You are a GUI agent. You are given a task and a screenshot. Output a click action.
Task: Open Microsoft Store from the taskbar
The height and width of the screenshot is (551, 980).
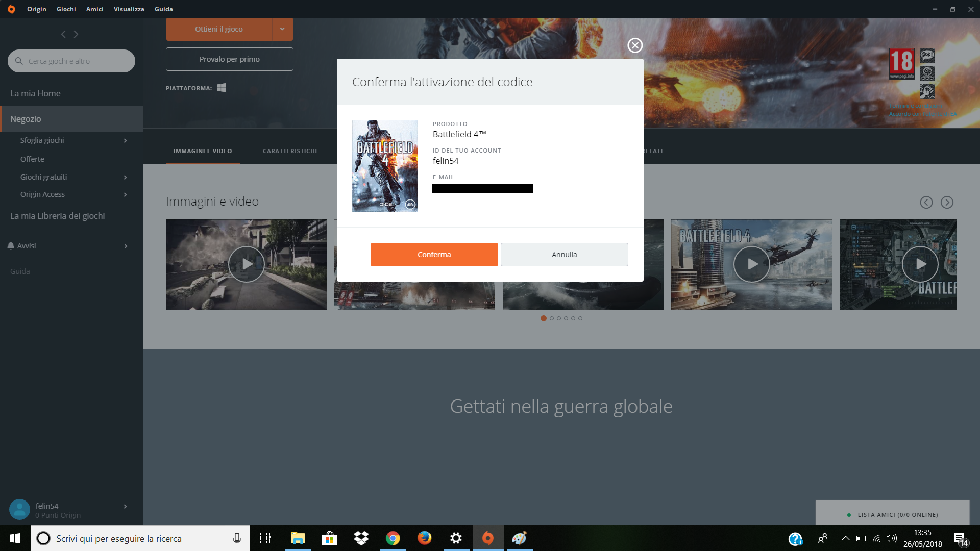point(329,538)
